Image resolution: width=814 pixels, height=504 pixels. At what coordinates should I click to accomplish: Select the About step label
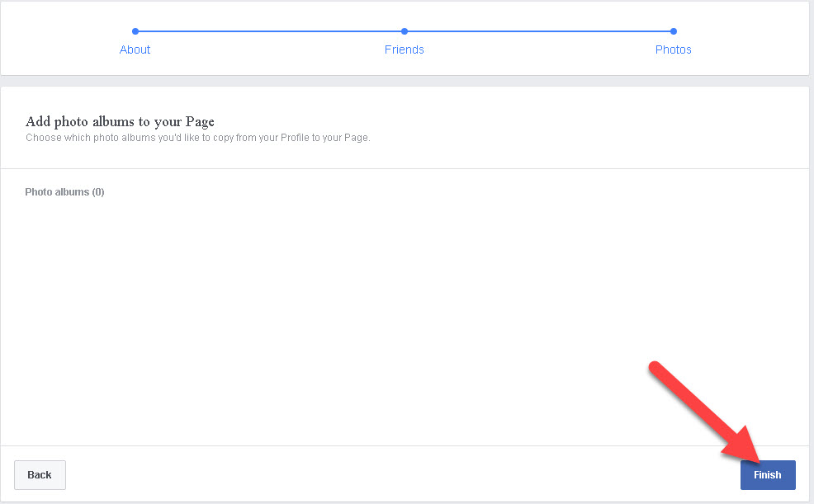pos(135,49)
